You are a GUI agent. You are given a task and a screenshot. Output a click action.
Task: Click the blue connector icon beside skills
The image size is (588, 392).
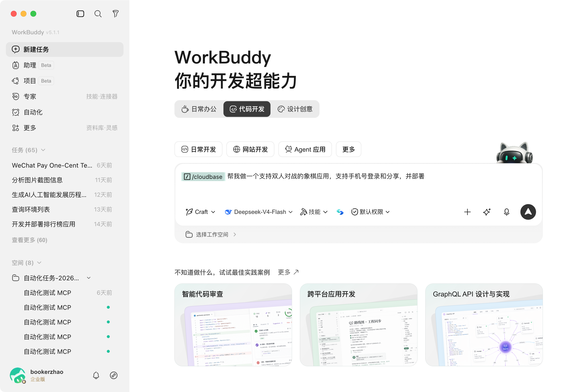(x=340, y=212)
